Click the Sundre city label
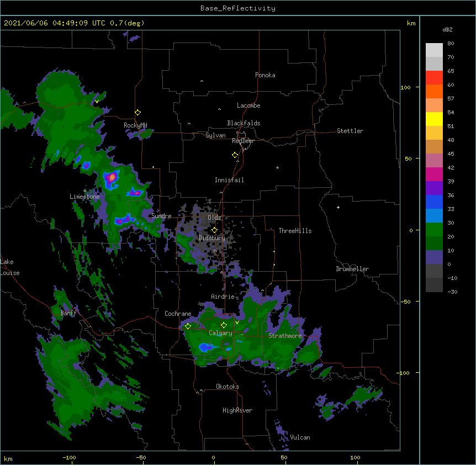The image size is (476, 465). pyautogui.click(x=161, y=216)
